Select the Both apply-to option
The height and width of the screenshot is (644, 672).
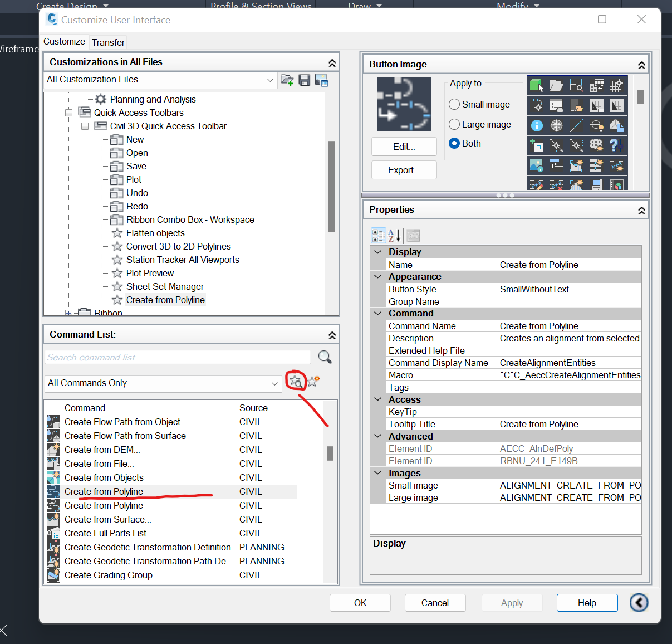[x=454, y=143]
